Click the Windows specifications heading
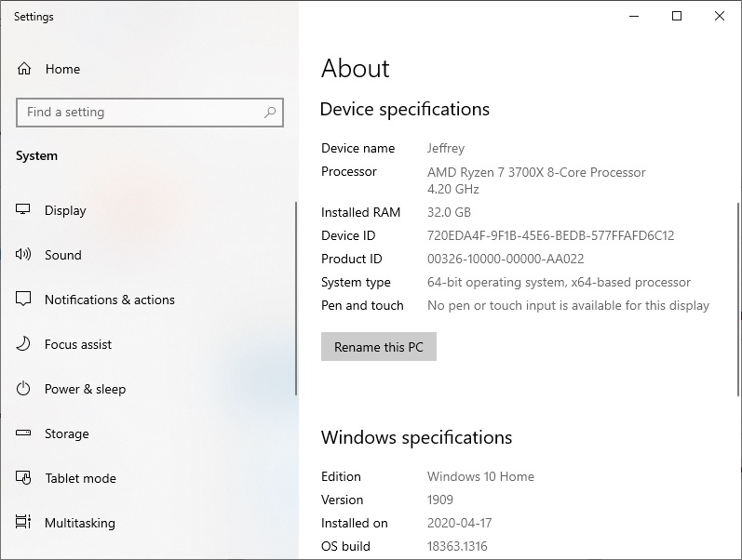The image size is (742, 560). tap(416, 438)
